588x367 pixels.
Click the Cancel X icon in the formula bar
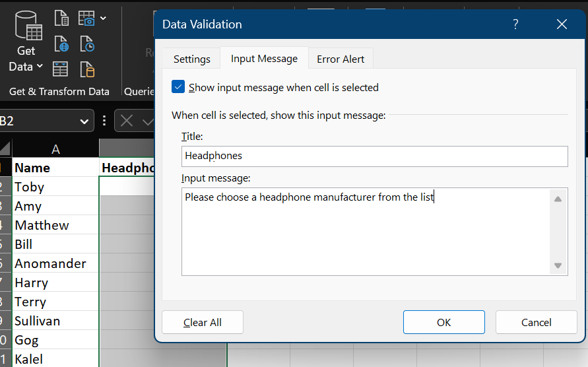[x=127, y=121]
